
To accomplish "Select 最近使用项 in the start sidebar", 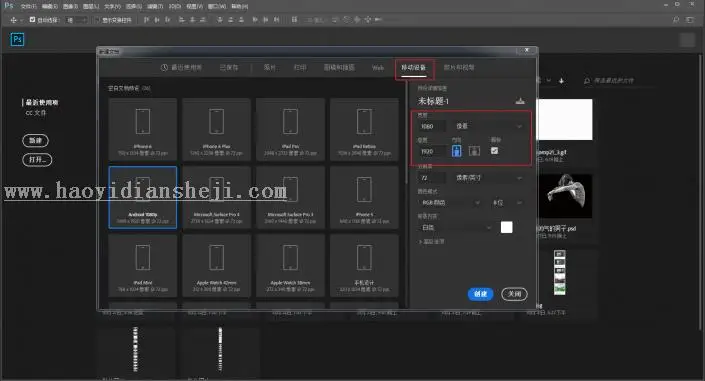I will (x=41, y=103).
